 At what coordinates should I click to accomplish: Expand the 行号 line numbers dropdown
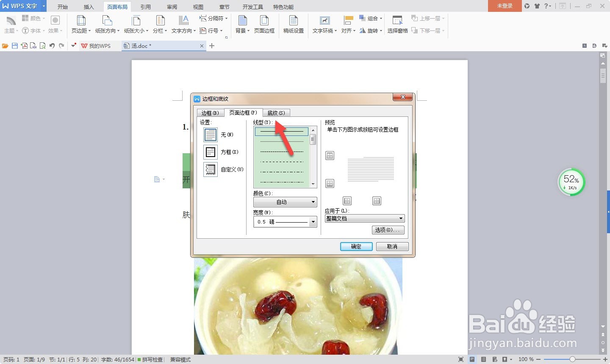click(x=221, y=30)
